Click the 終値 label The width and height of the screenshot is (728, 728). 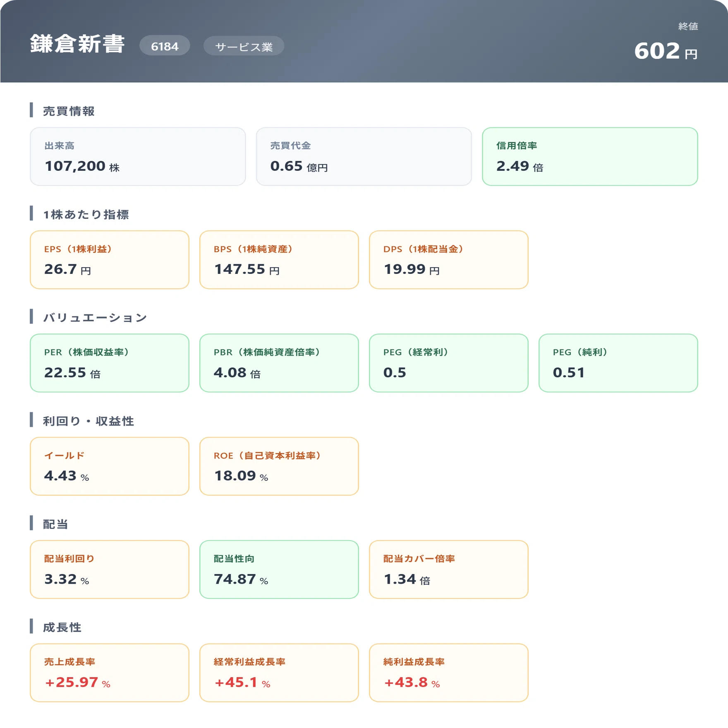coord(688,26)
